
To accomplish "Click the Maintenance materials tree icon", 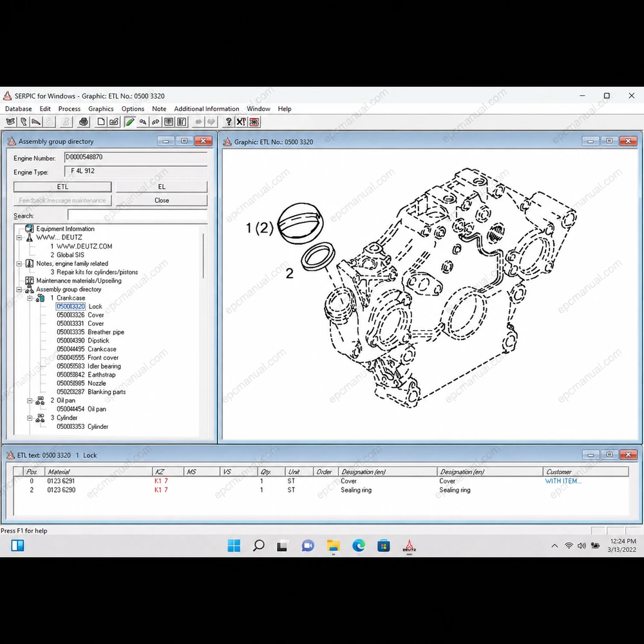I will point(29,281).
